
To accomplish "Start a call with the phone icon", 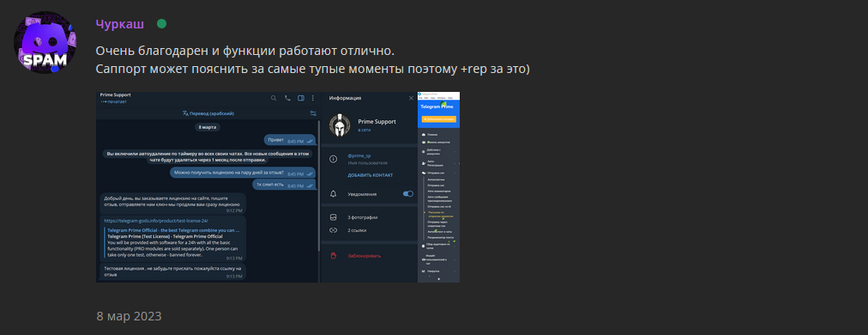I will point(287,98).
